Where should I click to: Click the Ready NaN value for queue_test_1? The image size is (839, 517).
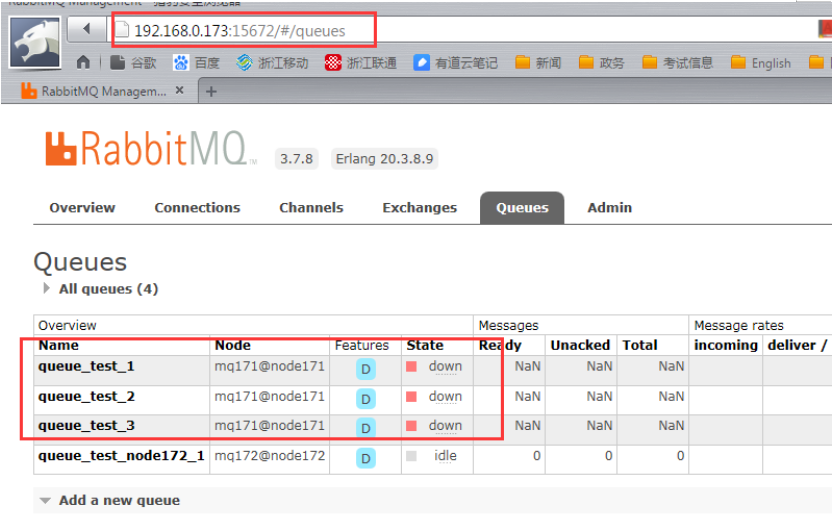[528, 366]
